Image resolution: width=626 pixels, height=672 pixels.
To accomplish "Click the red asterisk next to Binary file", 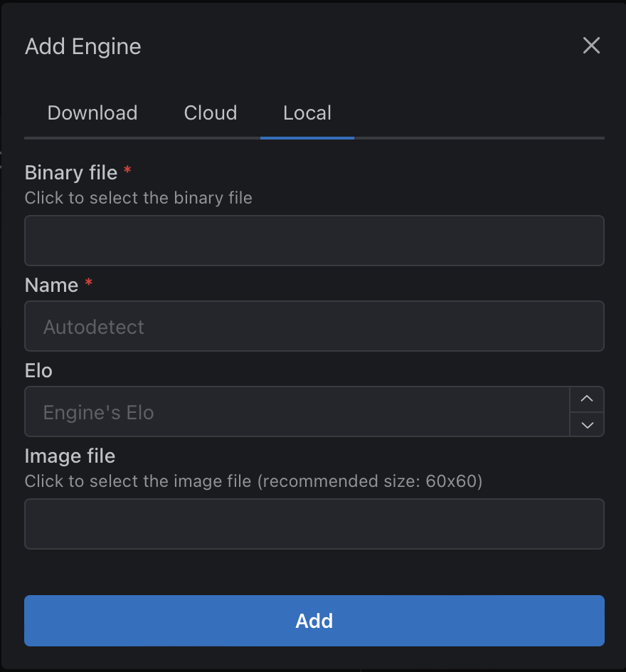I will point(127,169).
